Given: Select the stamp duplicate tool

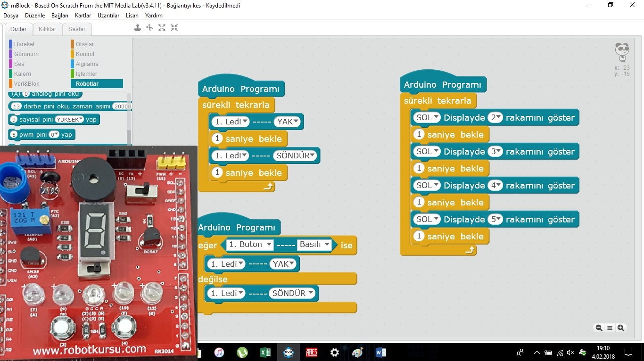Looking at the screenshot, I should 138,28.
